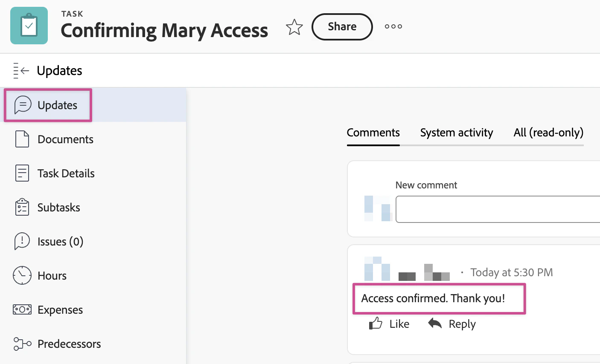Click the Share button

(341, 26)
